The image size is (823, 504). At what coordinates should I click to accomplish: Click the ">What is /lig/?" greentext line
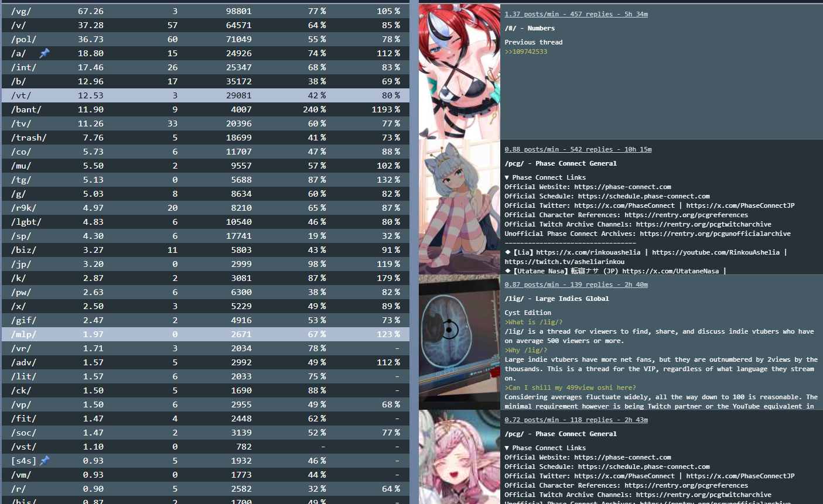point(534,322)
